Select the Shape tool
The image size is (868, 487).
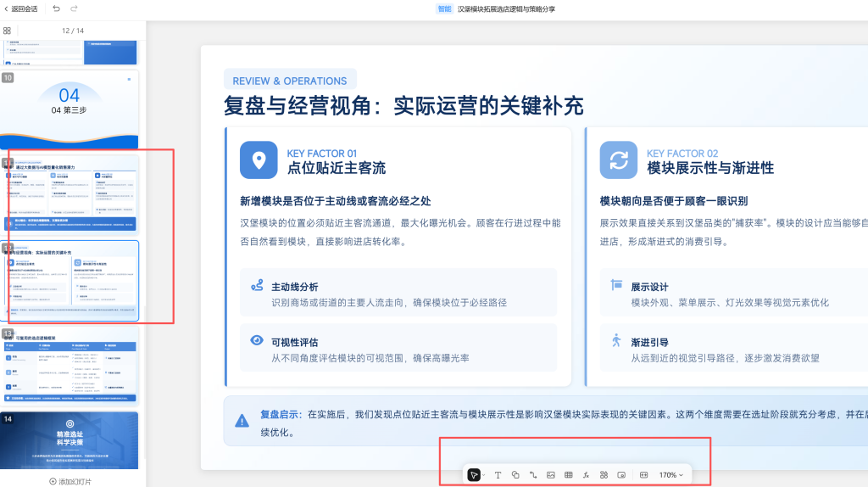[515, 475]
